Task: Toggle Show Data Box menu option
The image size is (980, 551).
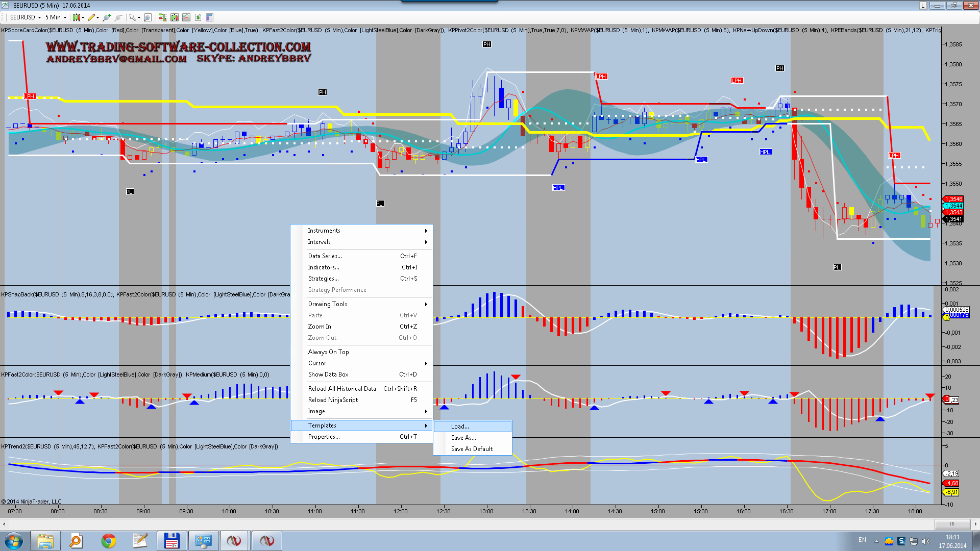Action: 328,374
